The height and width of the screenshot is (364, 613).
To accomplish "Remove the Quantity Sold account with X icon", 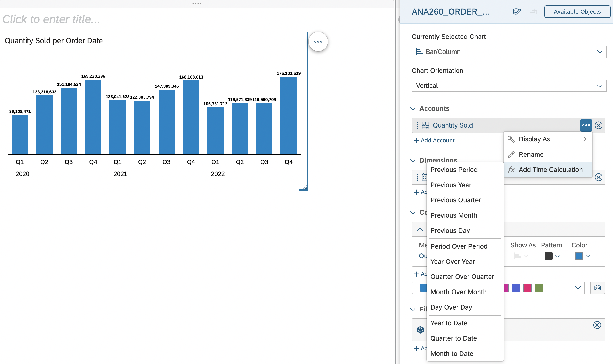I will [598, 125].
